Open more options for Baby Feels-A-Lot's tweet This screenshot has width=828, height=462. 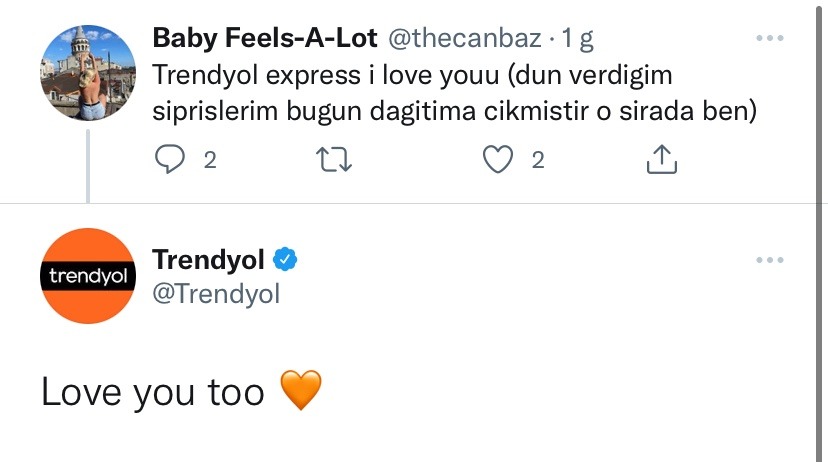pyautogui.click(x=769, y=39)
